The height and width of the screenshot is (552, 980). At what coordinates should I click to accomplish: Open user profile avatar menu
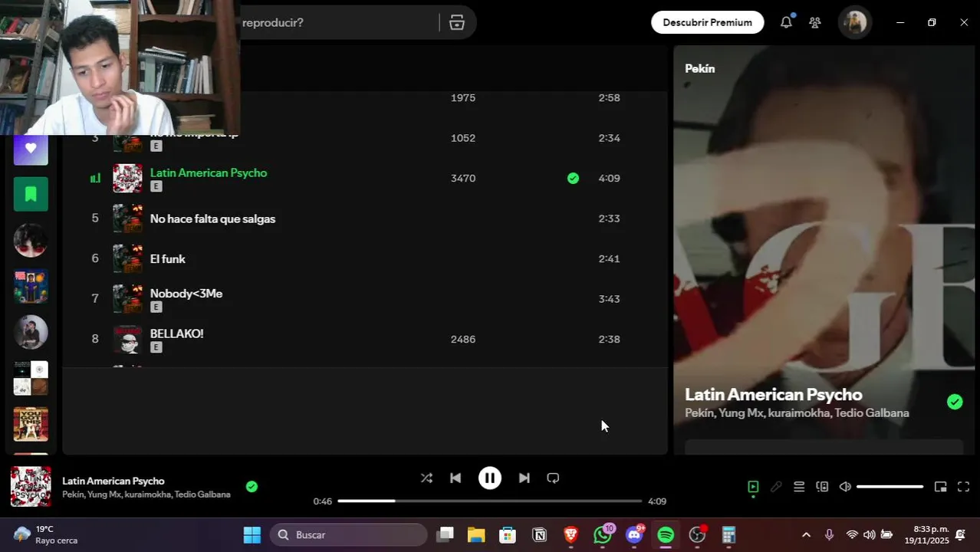(854, 22)
